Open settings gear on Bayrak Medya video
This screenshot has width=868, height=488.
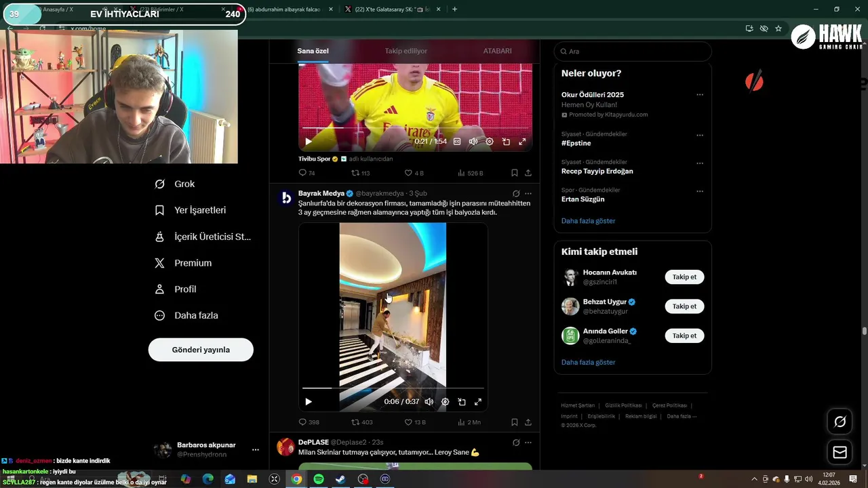(445, 402)
